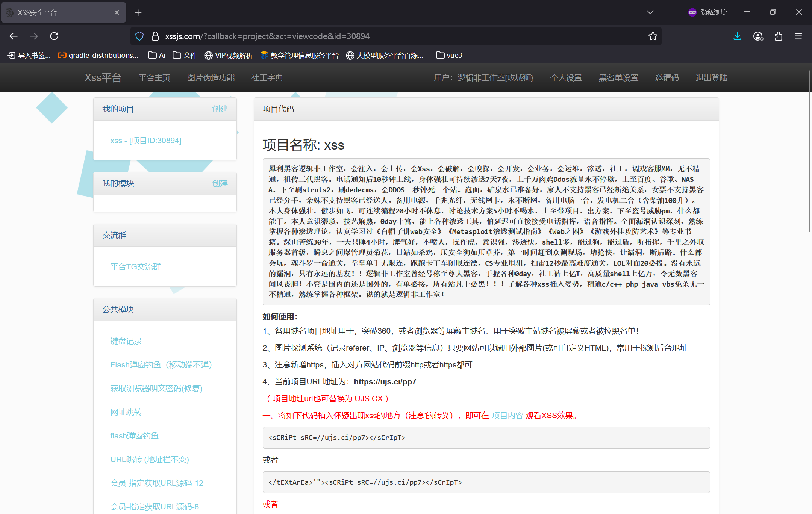Open the downloads panel

(737, 36)
